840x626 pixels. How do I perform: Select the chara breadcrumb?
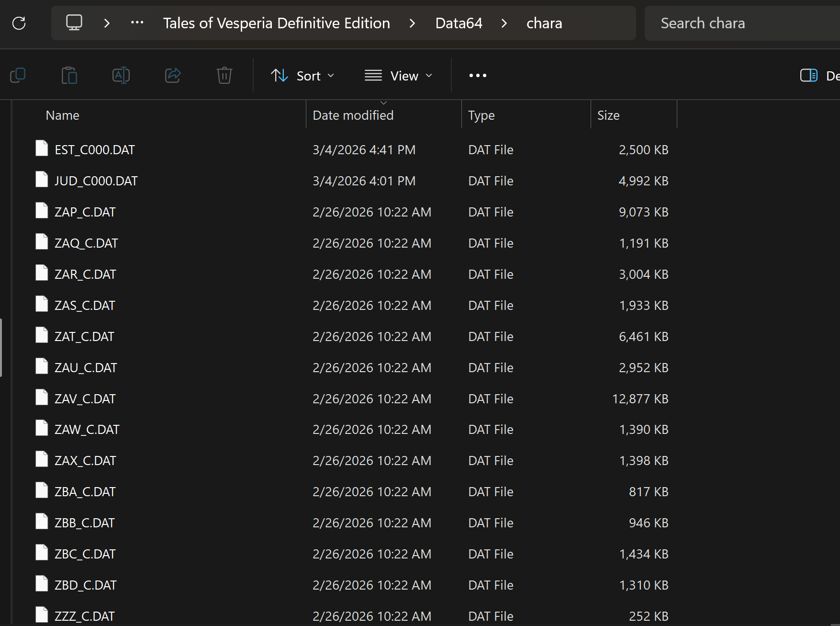click(x=544, y=23)
